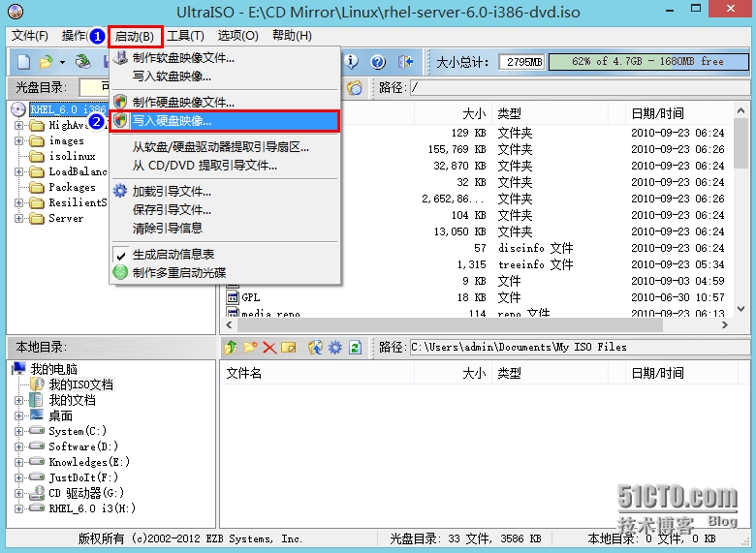Image resolution: width=756 pixels, height=553 pixels.
Task: Expand the Server folder tree node
Action: coord(18,218)
